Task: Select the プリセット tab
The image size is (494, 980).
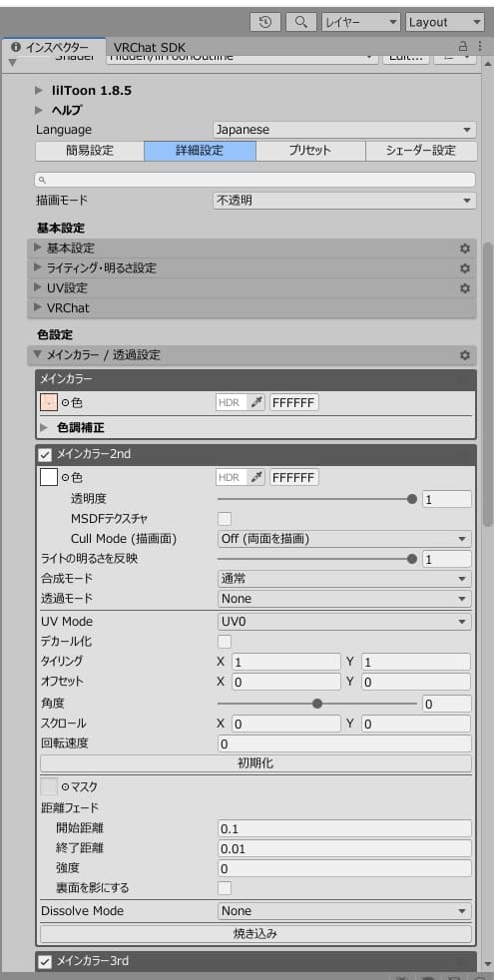Action: (x=310, y=151)
